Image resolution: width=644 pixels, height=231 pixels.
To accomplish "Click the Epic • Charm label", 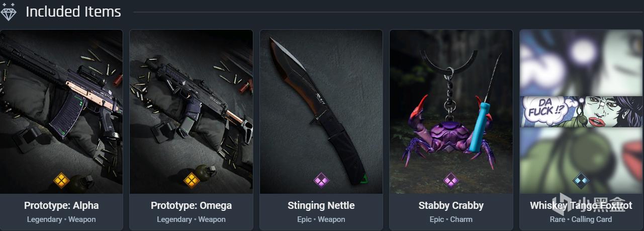I will (451, 219).
